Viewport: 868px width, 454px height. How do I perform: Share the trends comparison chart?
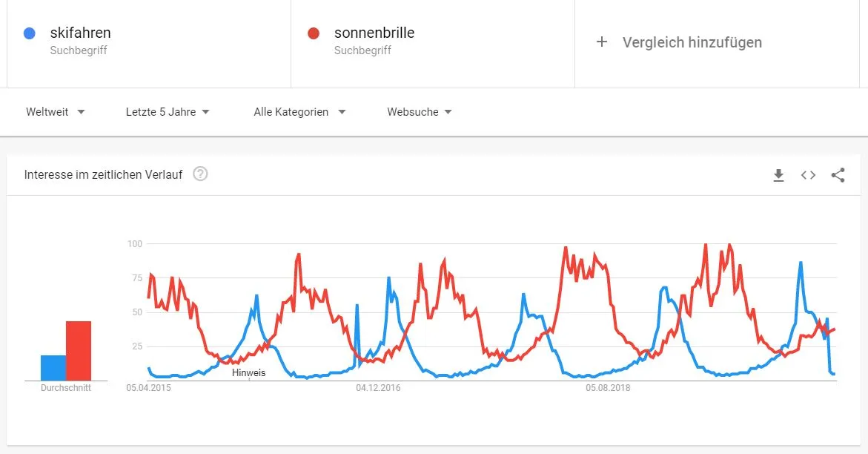click(838, 175)
